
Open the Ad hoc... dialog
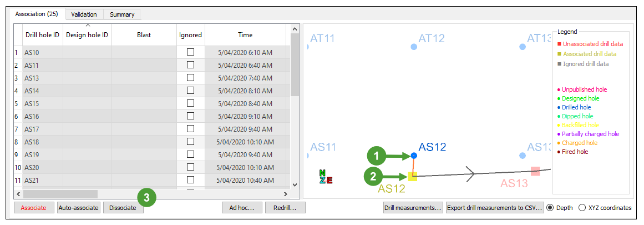[241, 208]
